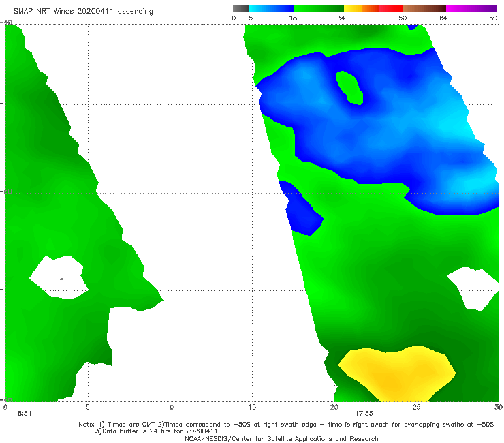Click the brown segment of the colorbar
This screenshot has width=504, height=443.
pos(424,8)
